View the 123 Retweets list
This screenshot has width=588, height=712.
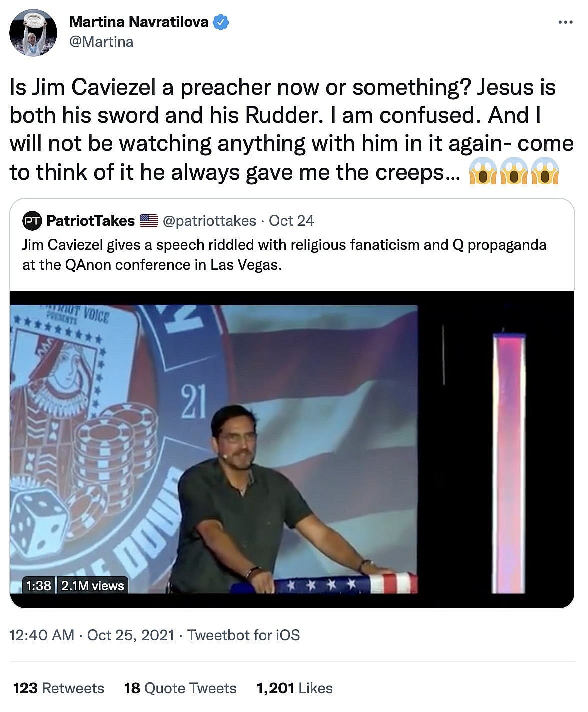(x=59, y=688)
